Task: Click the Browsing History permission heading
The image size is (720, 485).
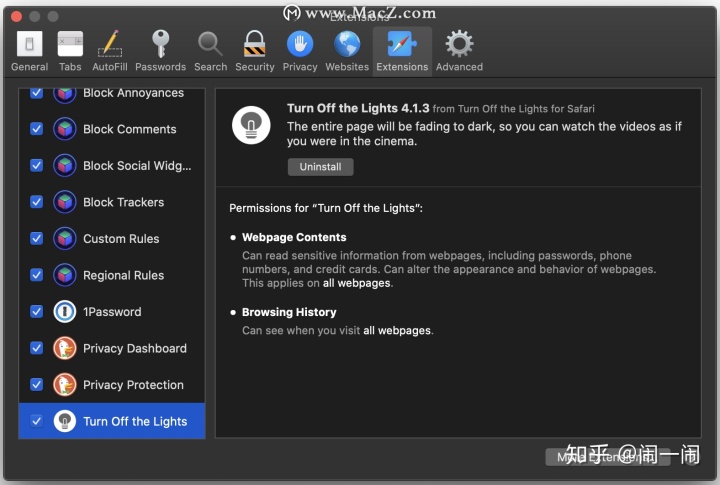Action: tap(289, 312)
